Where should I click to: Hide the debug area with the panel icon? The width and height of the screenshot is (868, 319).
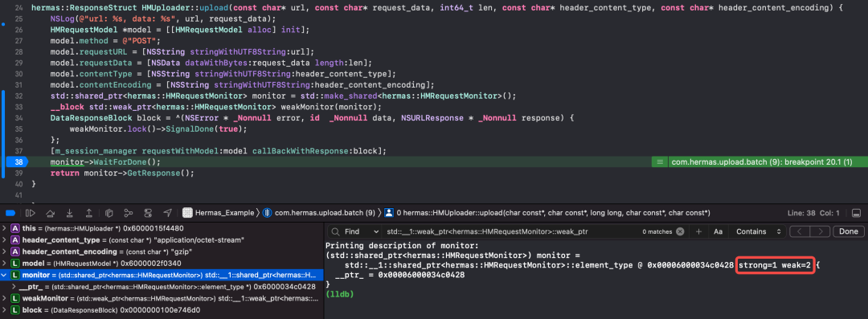(857, 213)
